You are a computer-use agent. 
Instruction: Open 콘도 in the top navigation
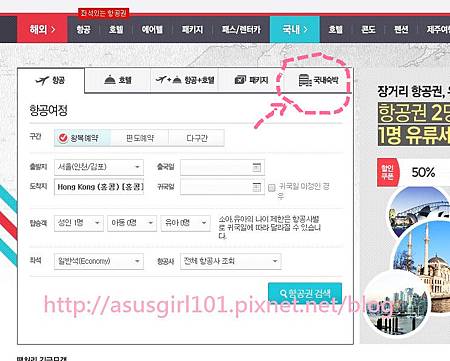[368, 29]
